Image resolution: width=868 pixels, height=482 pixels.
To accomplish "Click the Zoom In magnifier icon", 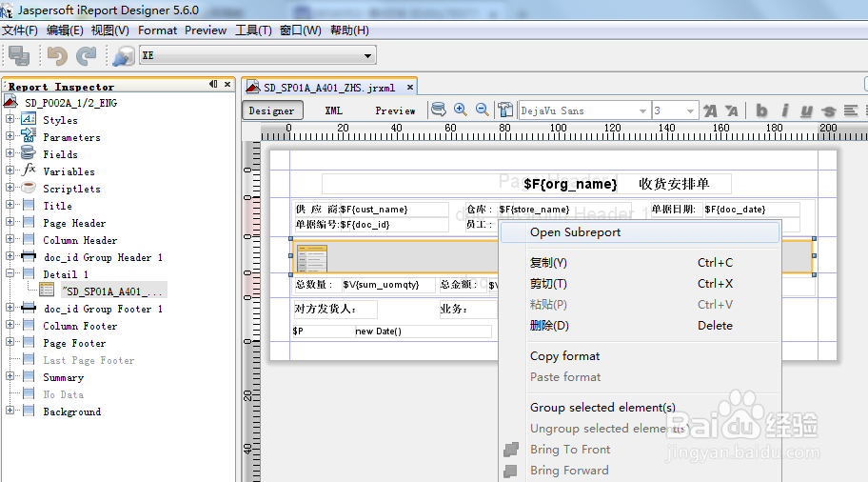I will click(460, 110).
